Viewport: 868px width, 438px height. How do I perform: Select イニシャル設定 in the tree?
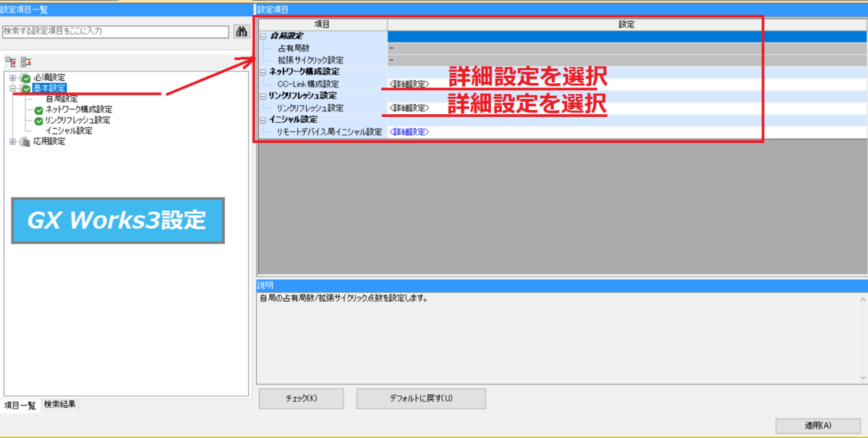point(69,131)
